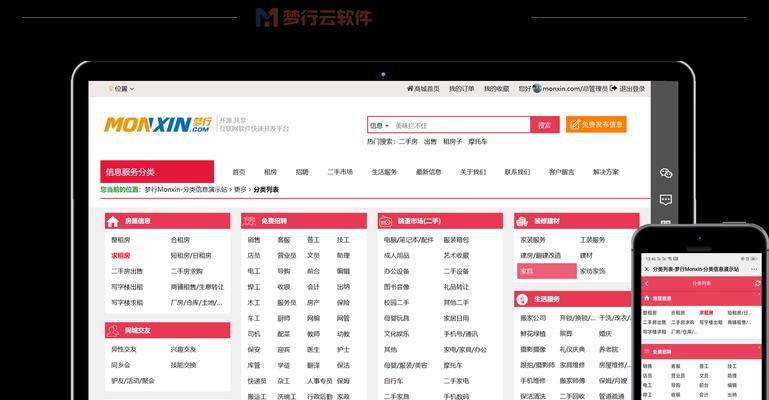Viewport: 769px width, 400px height.
Task: Select 技能交换 under 同城交友
Action: tap(183, 365)
